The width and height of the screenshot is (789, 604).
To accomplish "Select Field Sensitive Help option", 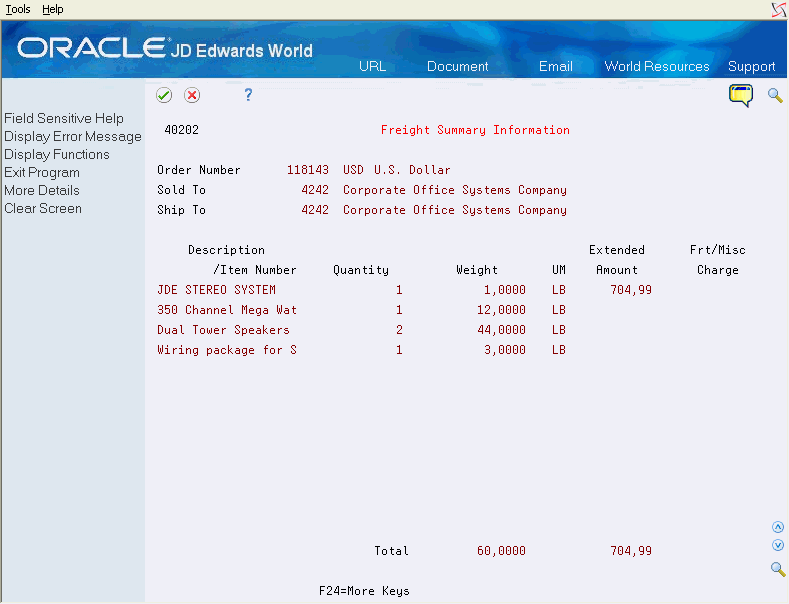I will (x=64, y=118).
